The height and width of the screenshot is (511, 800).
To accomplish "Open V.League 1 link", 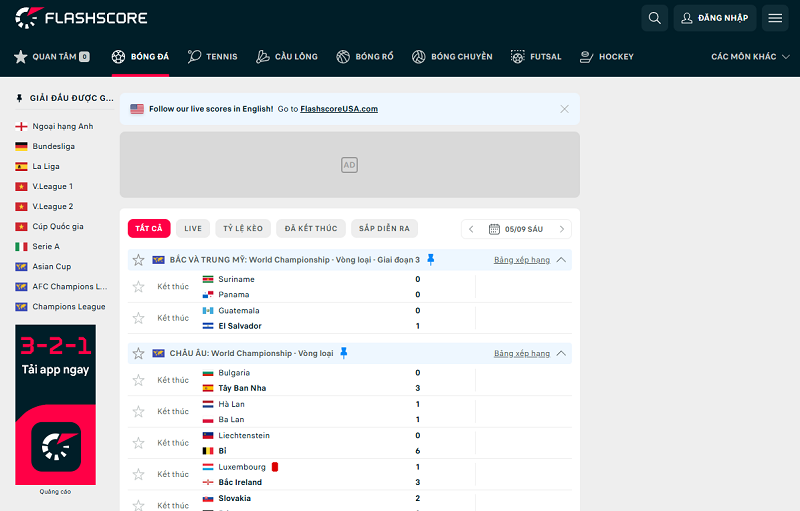I will point(44,186).
